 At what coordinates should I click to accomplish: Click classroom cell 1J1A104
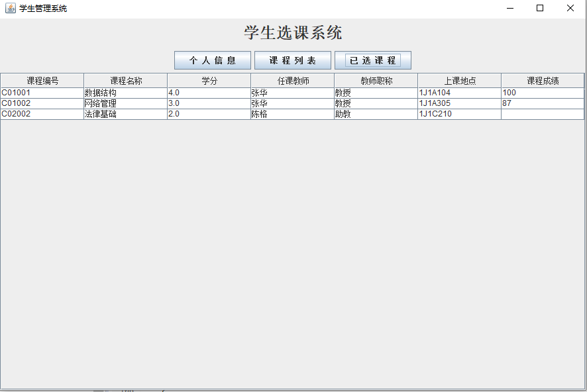tap(460, 93)
